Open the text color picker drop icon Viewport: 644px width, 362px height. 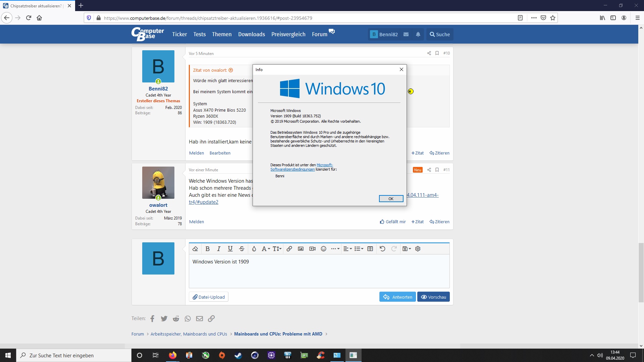[254, 249]
